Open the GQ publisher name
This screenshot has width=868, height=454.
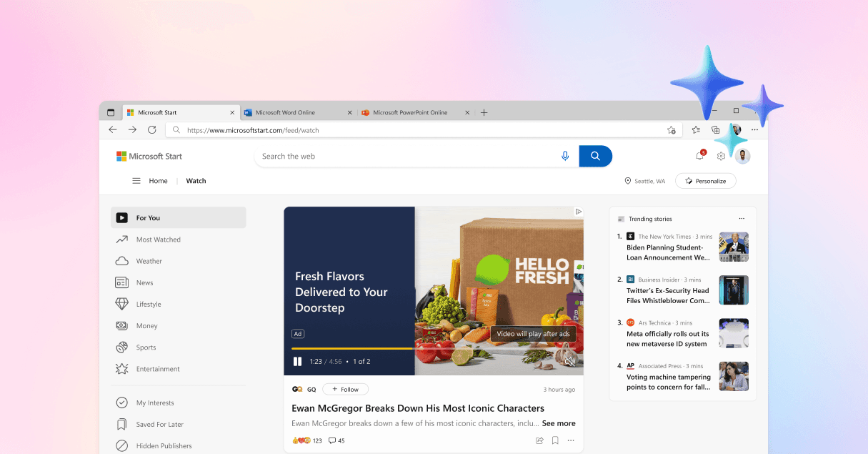311,390
